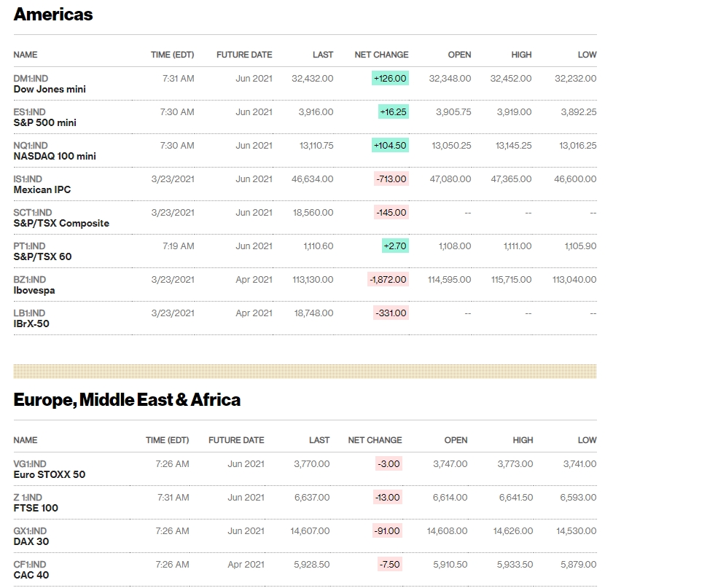726x588 pixels.
Task: Click the Europe, Middle East & Africa heading
Action: (127, 400)
